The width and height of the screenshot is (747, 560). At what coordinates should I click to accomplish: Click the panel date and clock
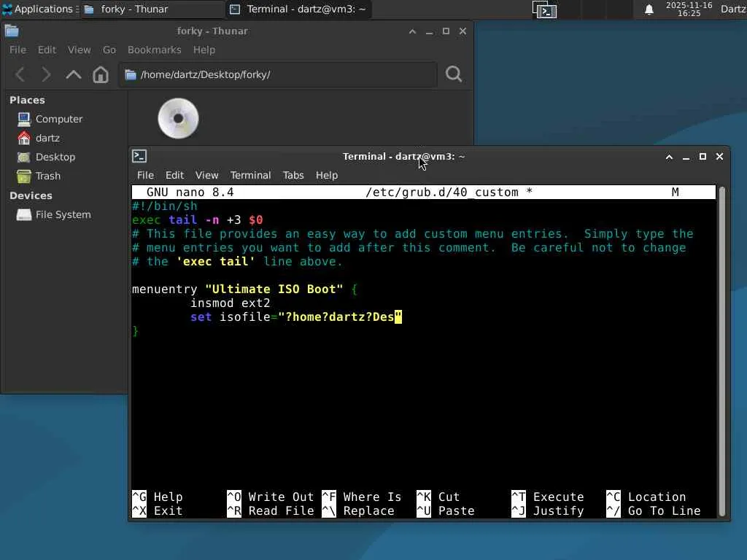689,9
